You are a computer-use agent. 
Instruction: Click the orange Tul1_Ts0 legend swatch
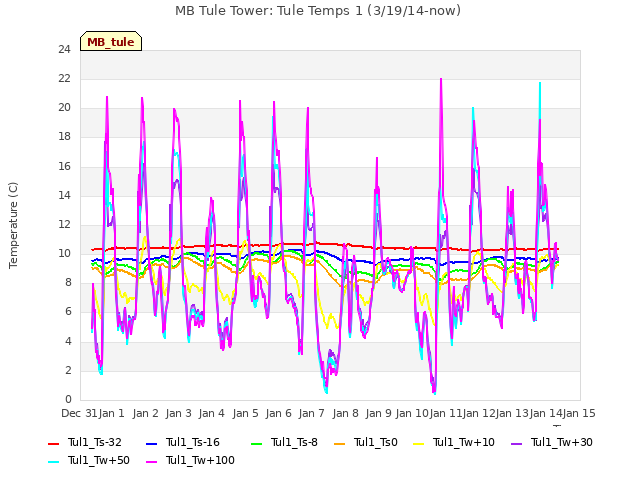click(x=340, y=443)
